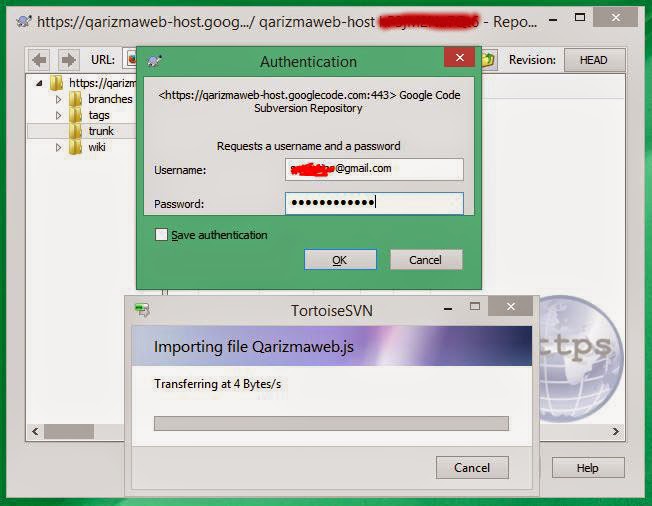Click the TortoiseSVN icon in Authentication title bar
Screen dimensions: 652x506
tap(154, 61)
